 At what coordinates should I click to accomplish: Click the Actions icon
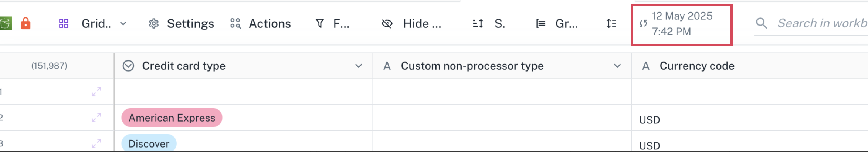235,24
